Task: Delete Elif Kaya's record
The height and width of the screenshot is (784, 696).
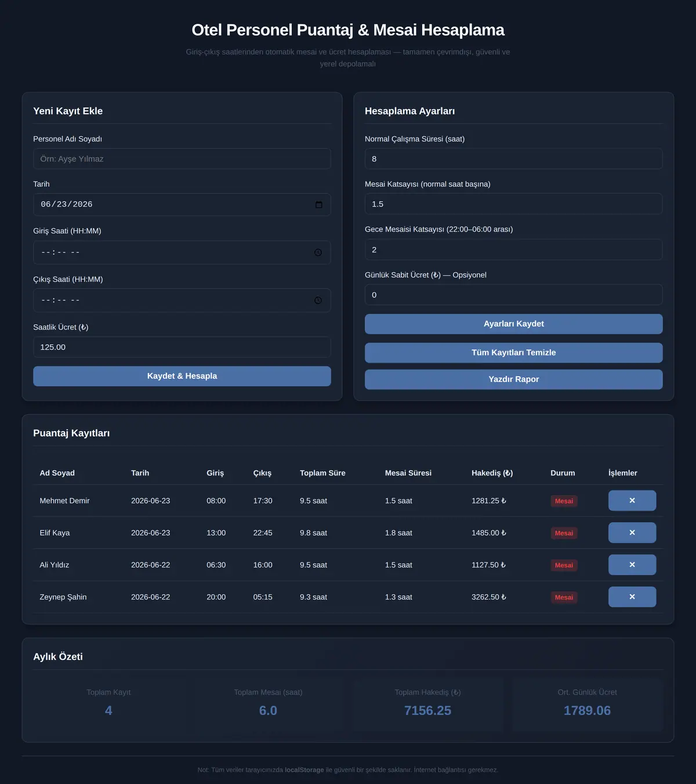Action: click(x=632, y=533)
